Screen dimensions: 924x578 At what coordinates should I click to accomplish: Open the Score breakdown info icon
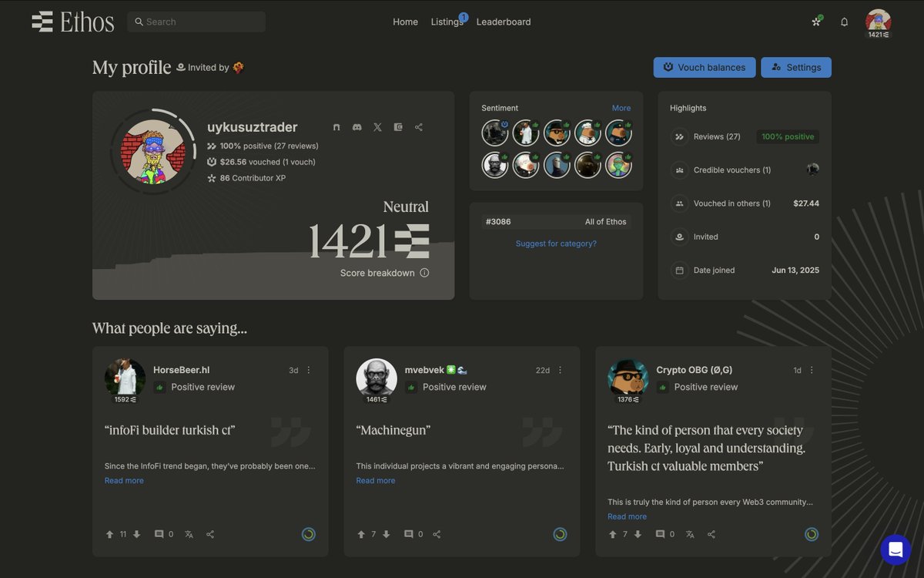click(x=424, y=273)
